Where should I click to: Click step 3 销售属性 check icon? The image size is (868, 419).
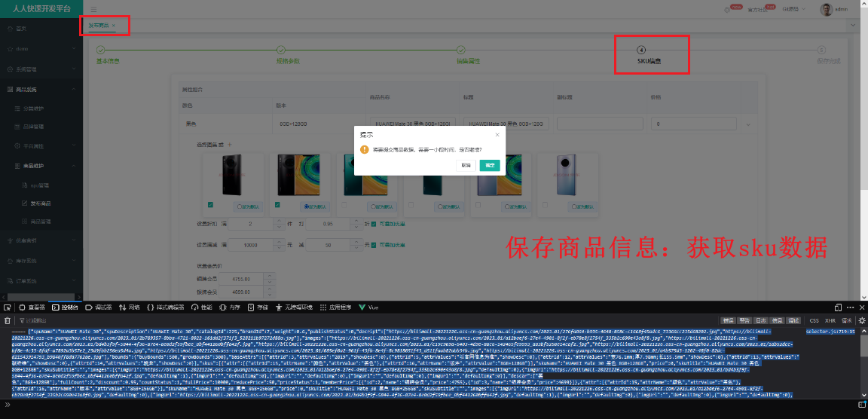[460, 50]
